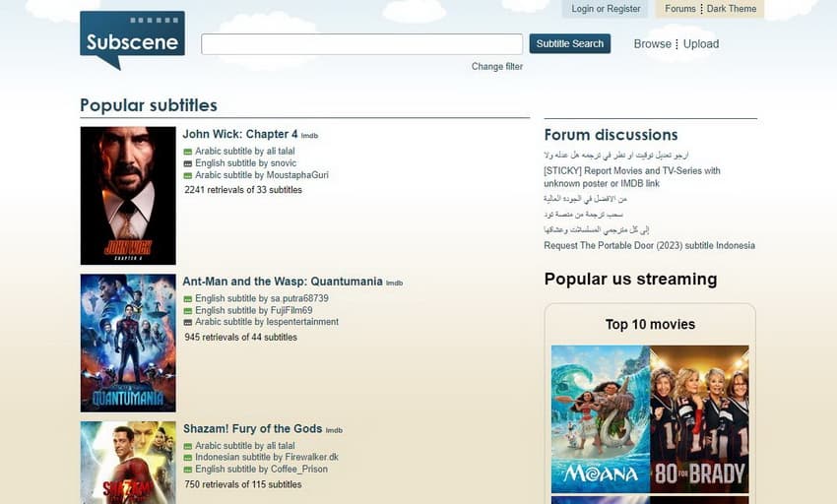Open the first Arabic forum discussion
This screenshot has width=837, height=504.
616,155
